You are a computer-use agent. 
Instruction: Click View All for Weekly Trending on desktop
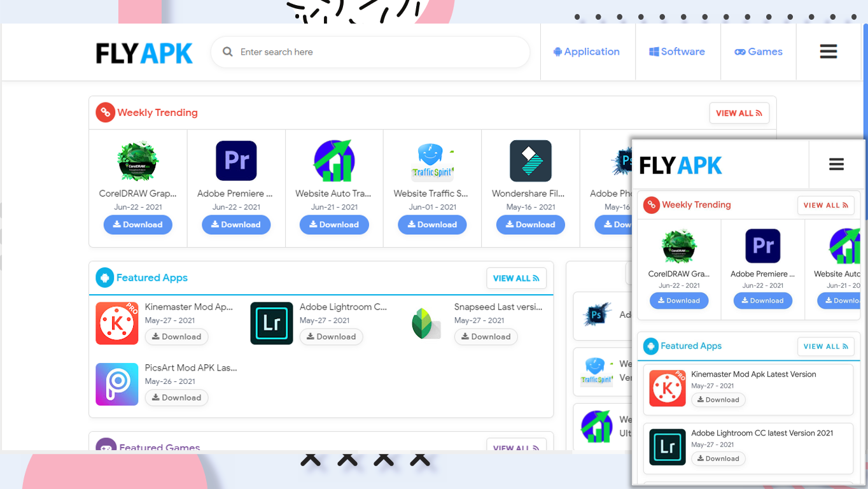click(x=739, y=113)
